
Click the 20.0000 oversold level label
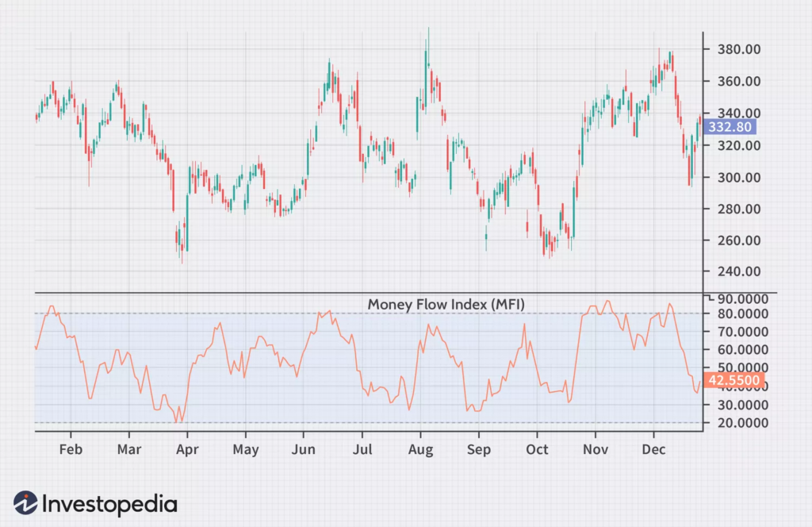coord(737,422)
